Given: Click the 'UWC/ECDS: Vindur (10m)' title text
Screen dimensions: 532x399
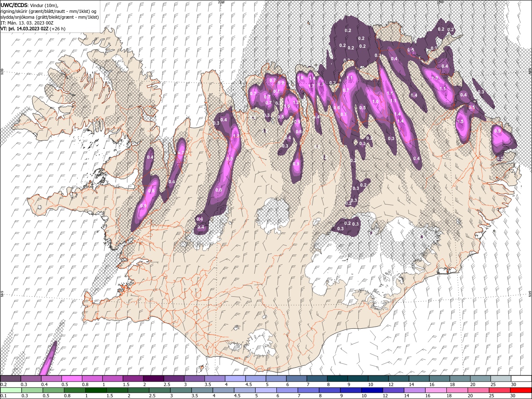Looking at the screenshot, I should click(30, 5).
